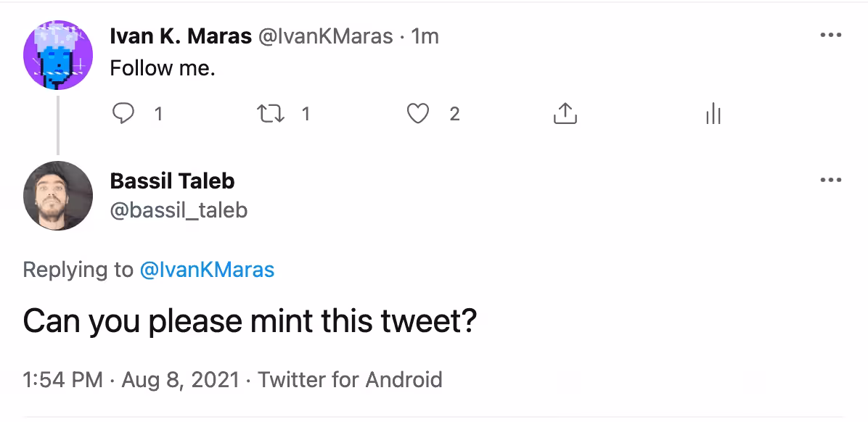Click the "1:54 PM · Aug 8, 2021" timestamp

point(131,380)
